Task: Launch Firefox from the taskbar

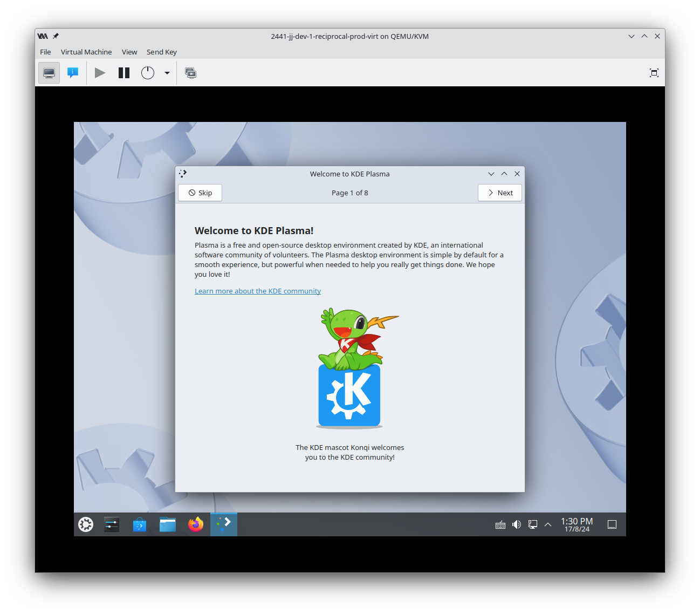Action: coord(196,524)
